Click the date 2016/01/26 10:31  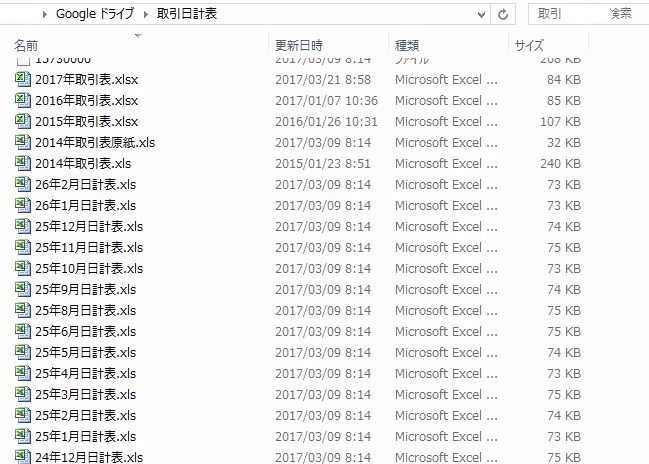click(x=326, y=122)
